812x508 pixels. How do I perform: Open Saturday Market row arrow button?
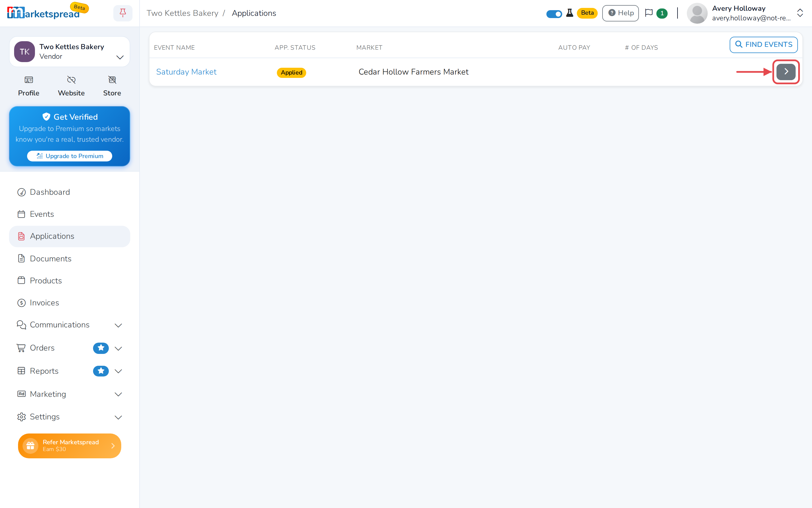pos(786,72)
